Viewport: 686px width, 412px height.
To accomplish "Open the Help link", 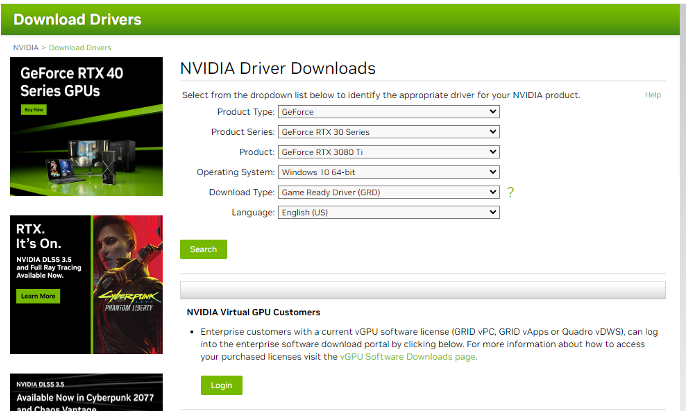I will pyautogui.click(x=653, y=95).
